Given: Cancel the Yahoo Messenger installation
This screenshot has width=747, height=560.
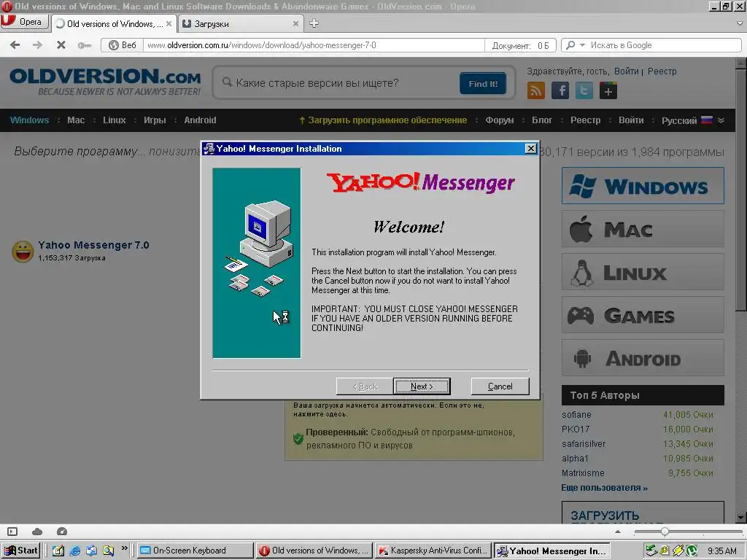Looking at the screenshot, I should [500, 386].
